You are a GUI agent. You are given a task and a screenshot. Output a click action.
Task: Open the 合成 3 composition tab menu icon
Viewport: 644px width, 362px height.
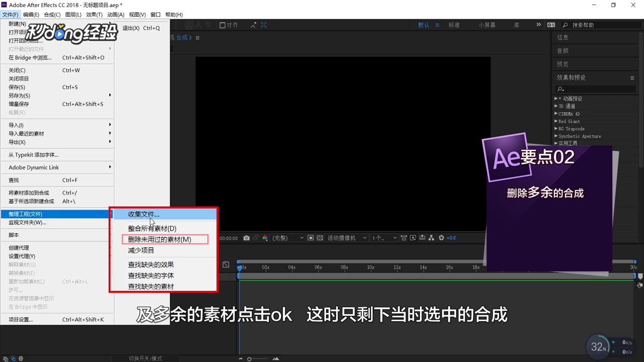(x=198, y=38)
